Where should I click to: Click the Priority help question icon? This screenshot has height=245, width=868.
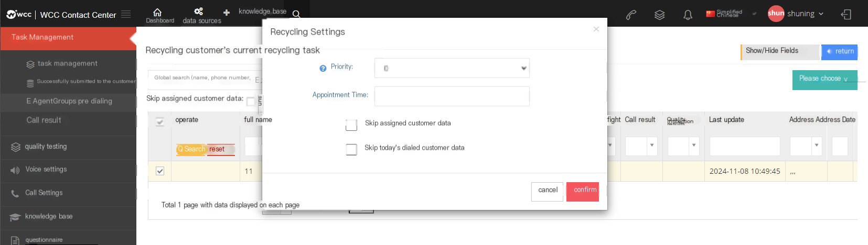[323, 68]
